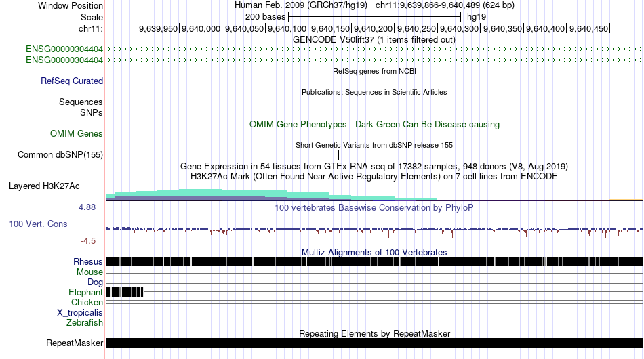Click 100 vertebrates Basewise Conservation by PhyloP title
The width and height of the screenshot is (644, 359).
[x=374, y=207]
